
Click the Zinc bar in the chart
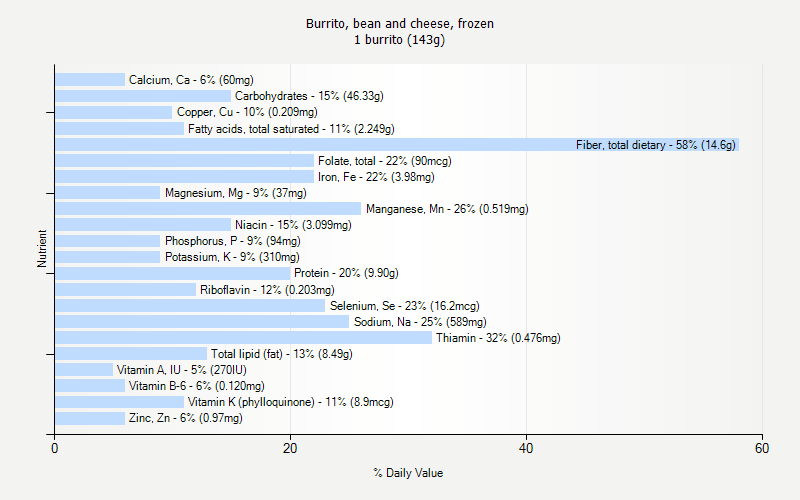[x=90, y=418]
